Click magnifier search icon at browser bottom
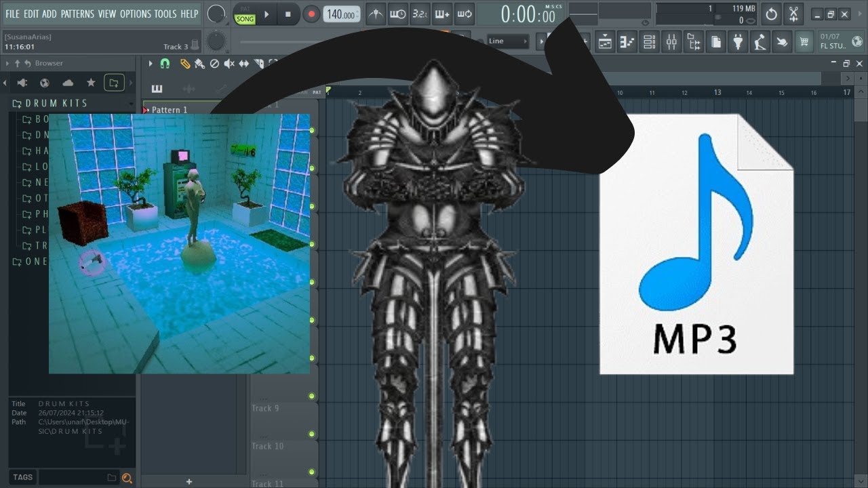 click(127, 478)
